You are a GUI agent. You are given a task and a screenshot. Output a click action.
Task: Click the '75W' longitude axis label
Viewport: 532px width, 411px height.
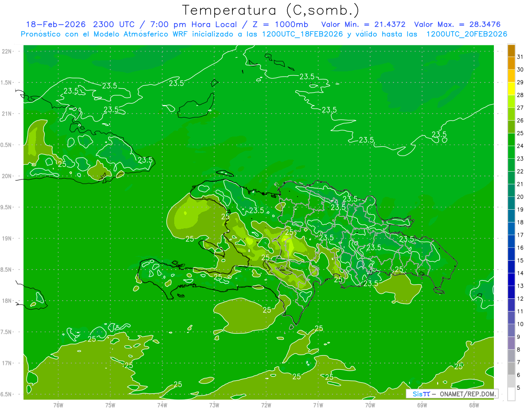tap(110, 405)
